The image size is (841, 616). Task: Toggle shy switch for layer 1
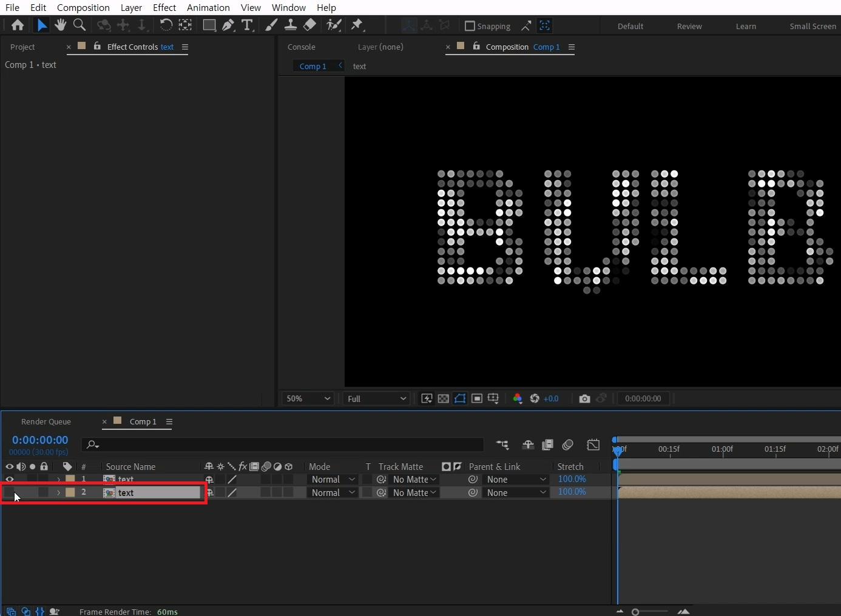209,479
